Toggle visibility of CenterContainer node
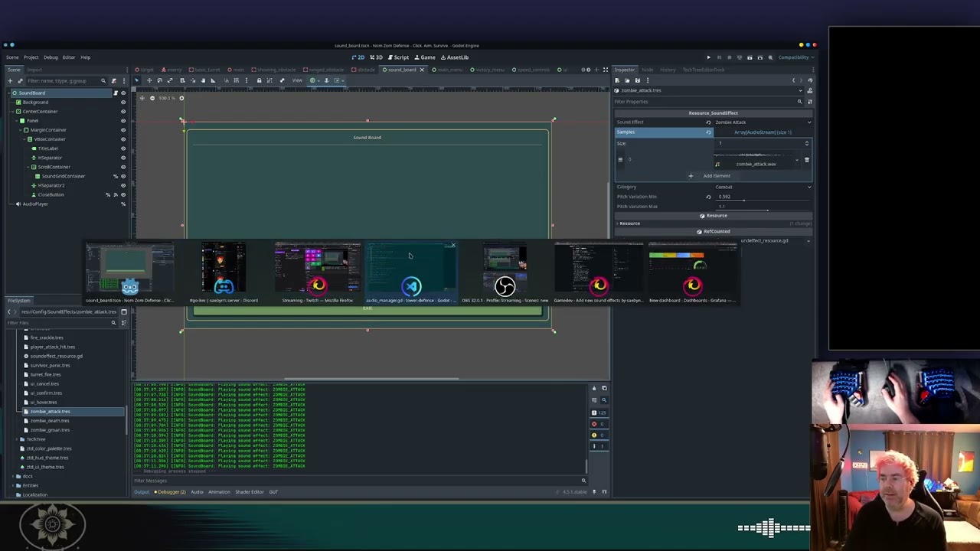980x551 pixels. pyautogui.click(x=123, y=112)
